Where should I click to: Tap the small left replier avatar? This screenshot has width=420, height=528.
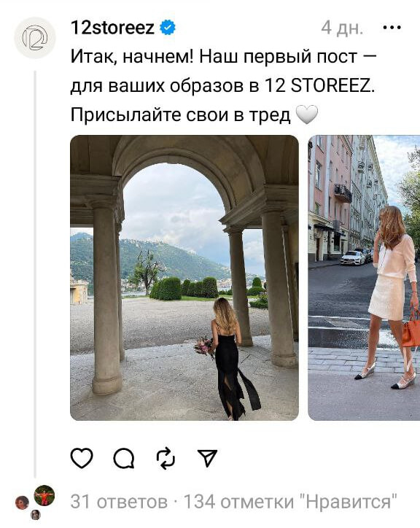point(22,502)
